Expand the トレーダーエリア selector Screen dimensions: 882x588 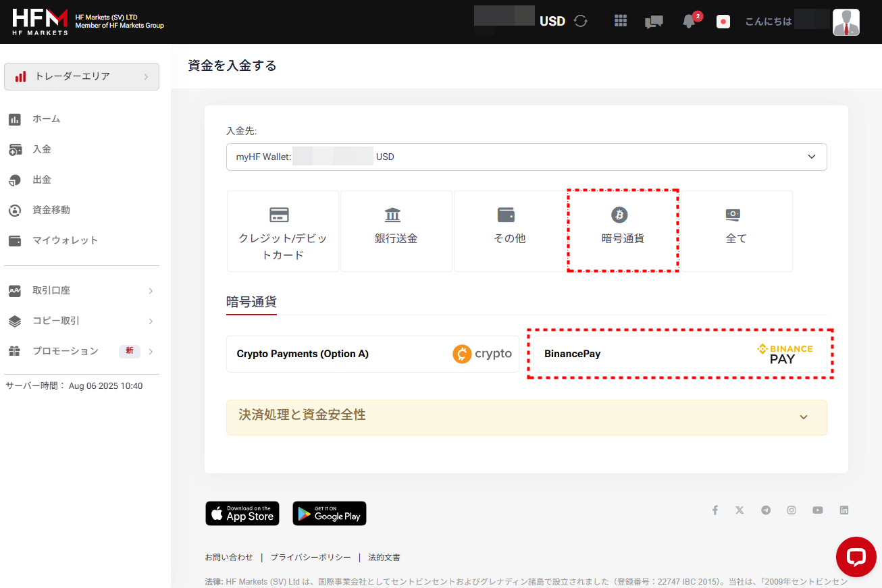pyautogui.click(x=82, y=76)
